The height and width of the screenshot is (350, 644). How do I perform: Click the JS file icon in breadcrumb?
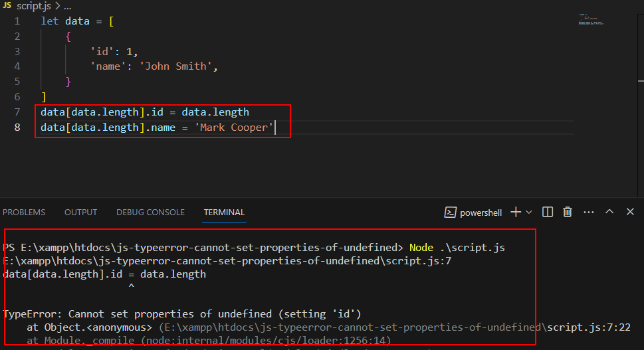7,6
